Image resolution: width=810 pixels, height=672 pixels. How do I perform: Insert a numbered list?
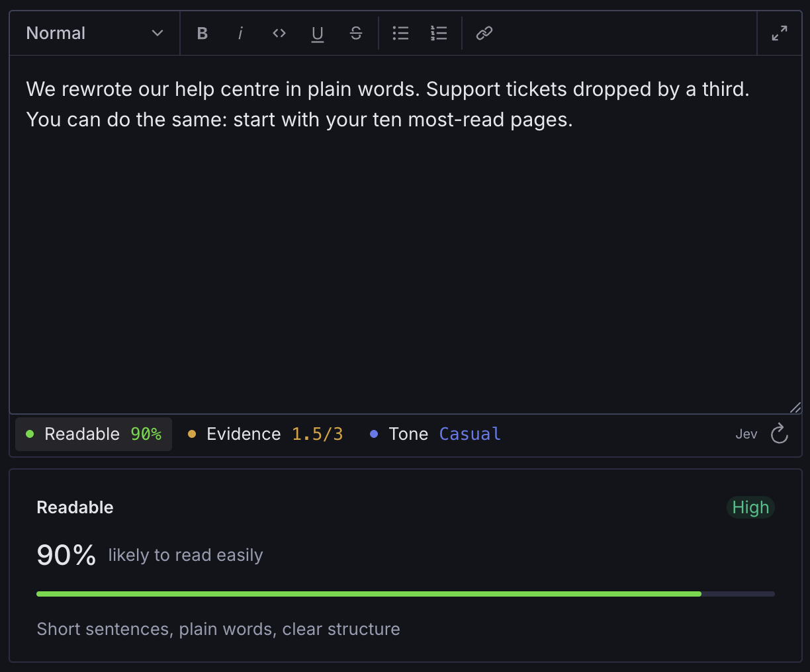point(439,33)
